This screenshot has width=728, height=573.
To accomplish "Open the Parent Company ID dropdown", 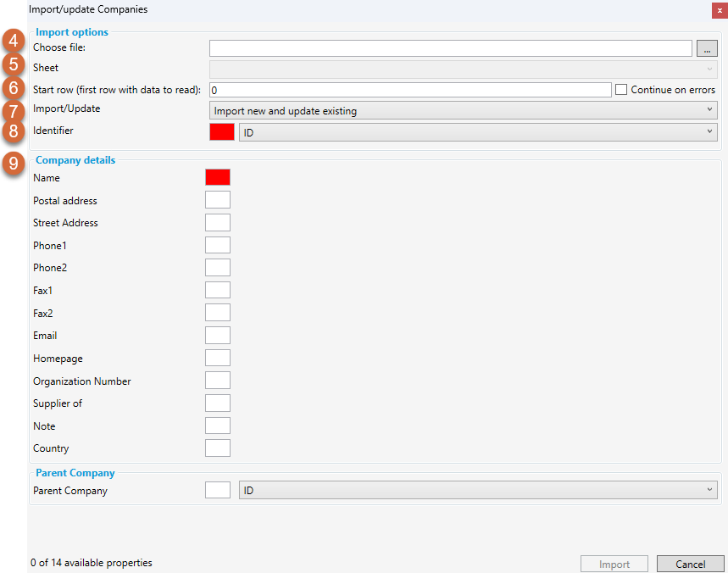I will point(478,490).
